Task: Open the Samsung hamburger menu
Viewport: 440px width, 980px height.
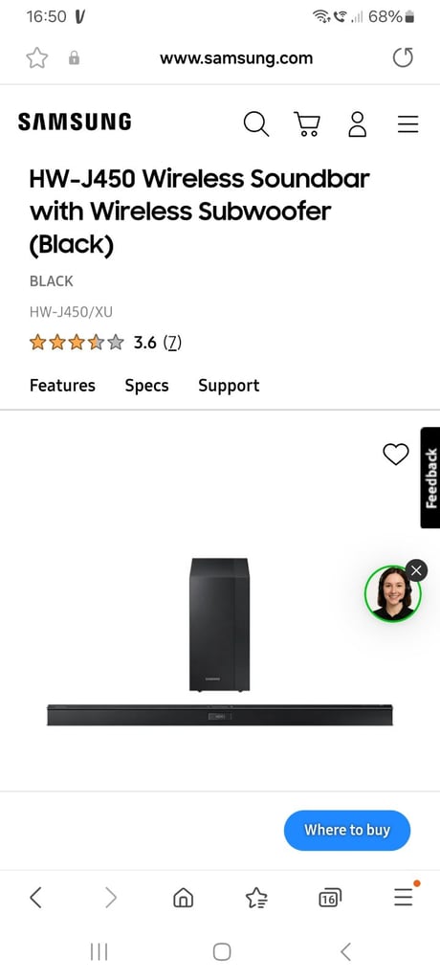Action: (x=408, y=123)
